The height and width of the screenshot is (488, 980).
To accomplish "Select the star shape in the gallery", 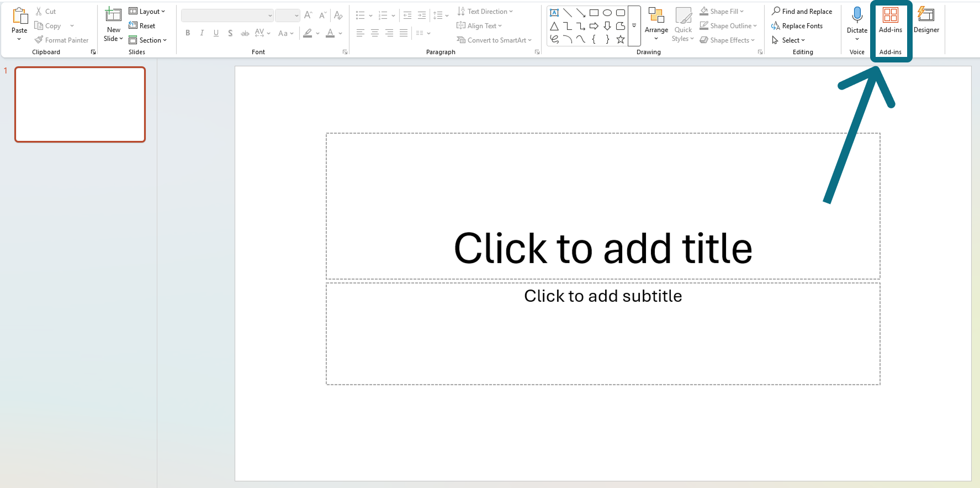I will [621, 39].
